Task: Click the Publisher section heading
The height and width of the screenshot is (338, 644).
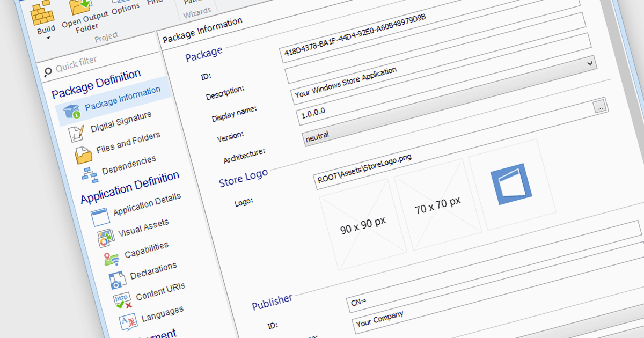Action: point(272,302)
